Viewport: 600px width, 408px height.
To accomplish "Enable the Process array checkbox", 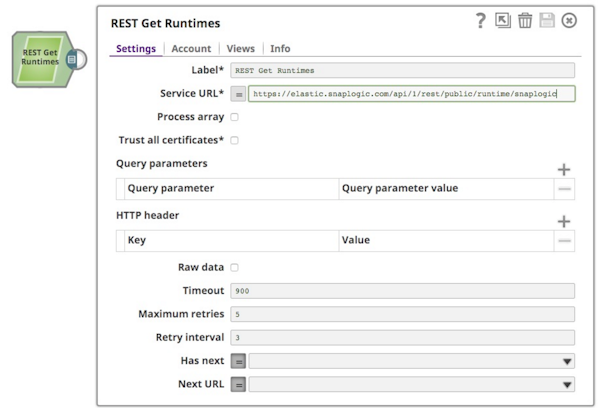I will click(234, 117).
